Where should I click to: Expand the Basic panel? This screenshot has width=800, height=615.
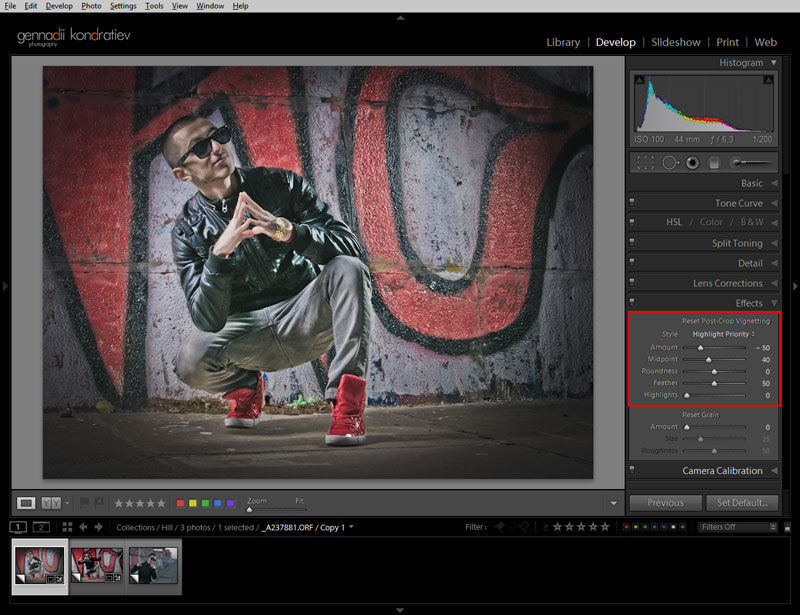(x=774, y=183)
